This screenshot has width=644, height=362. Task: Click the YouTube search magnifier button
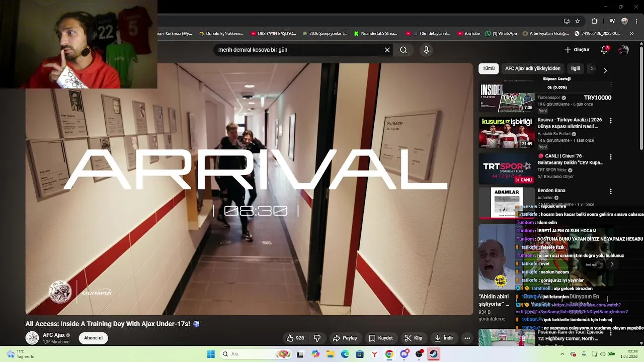click(404, 50)
